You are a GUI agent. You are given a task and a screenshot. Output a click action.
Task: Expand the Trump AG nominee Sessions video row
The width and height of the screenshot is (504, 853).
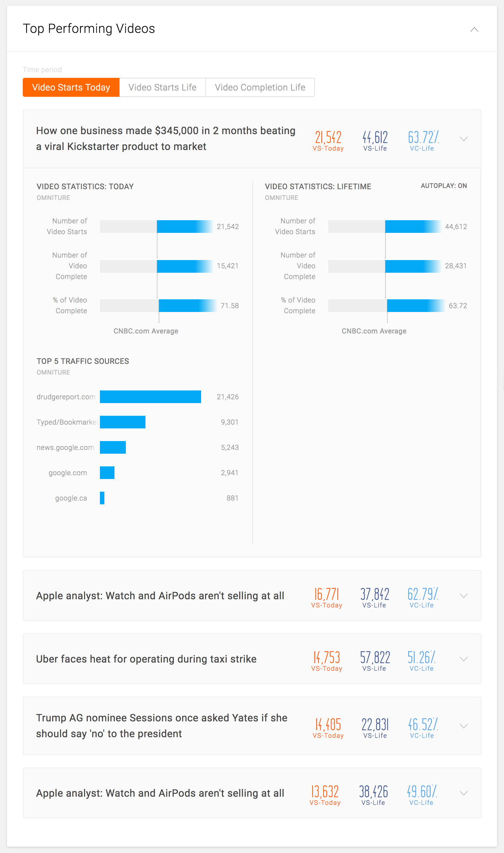tap(463, 726)
